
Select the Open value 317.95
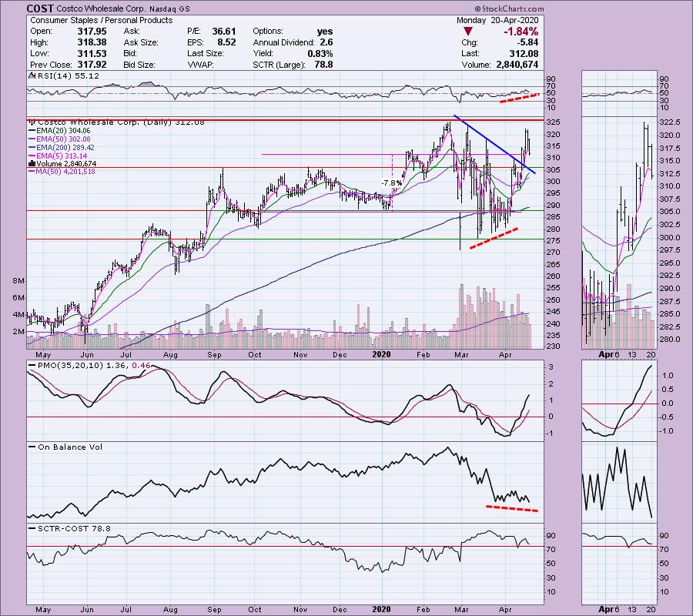pyautogui.click(x=92, y=32)
